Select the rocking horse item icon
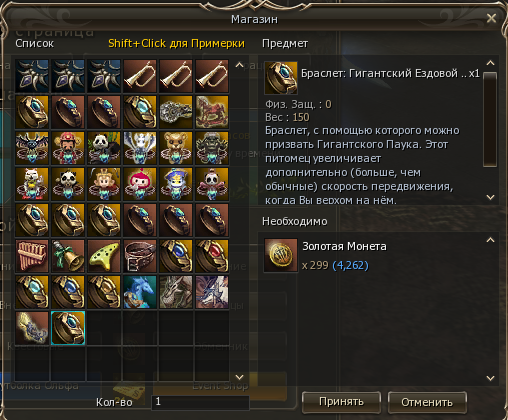This screenshot has width=508, height=420. point(212,112)
